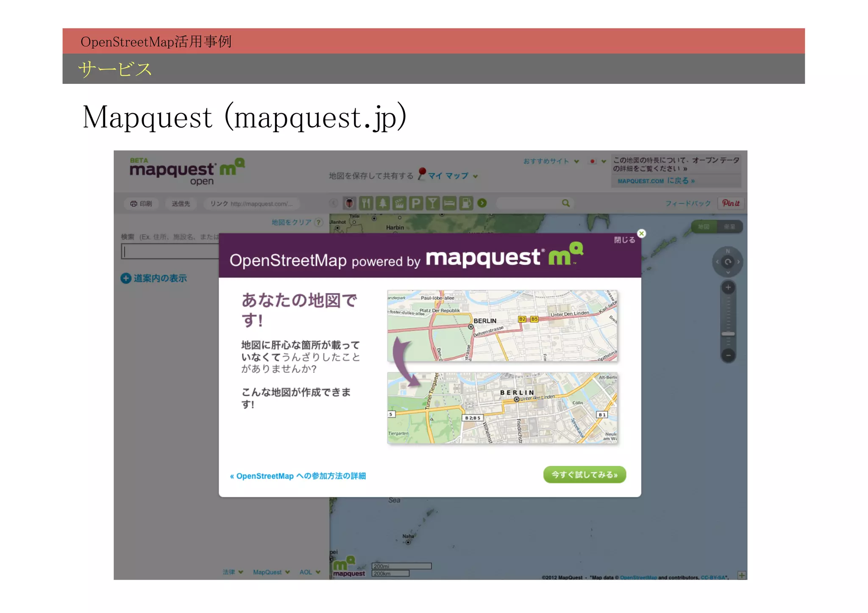The image size is (868, 613).
Task: Select the parks tree icon
Action: point(383,203)
